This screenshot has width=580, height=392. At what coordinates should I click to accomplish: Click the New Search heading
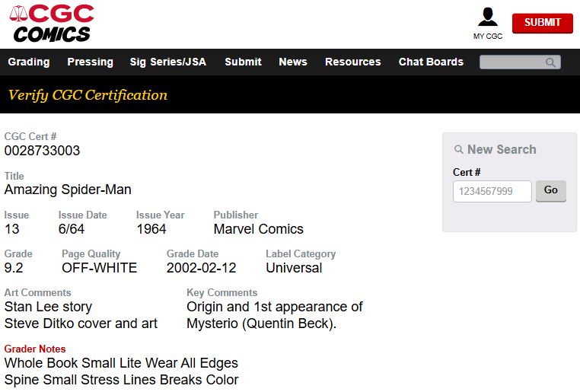[496, 149]
